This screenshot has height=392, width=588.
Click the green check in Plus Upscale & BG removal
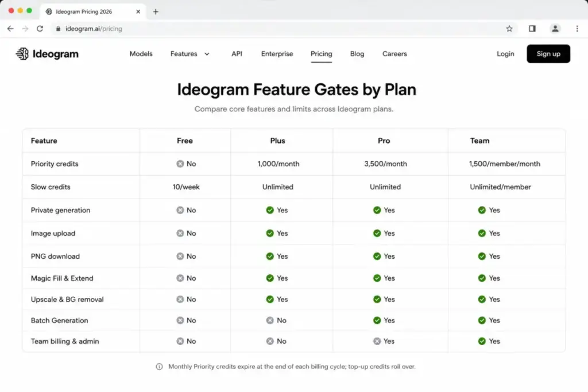270,299
